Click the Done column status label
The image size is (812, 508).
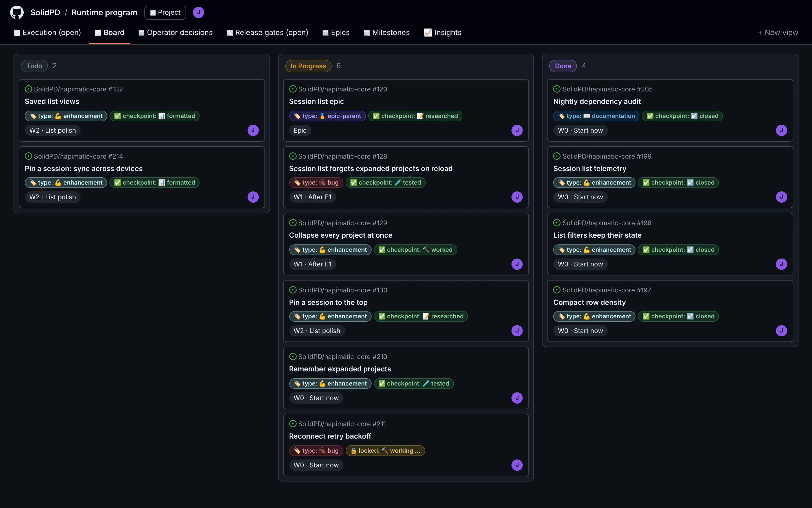coord(563,66)
